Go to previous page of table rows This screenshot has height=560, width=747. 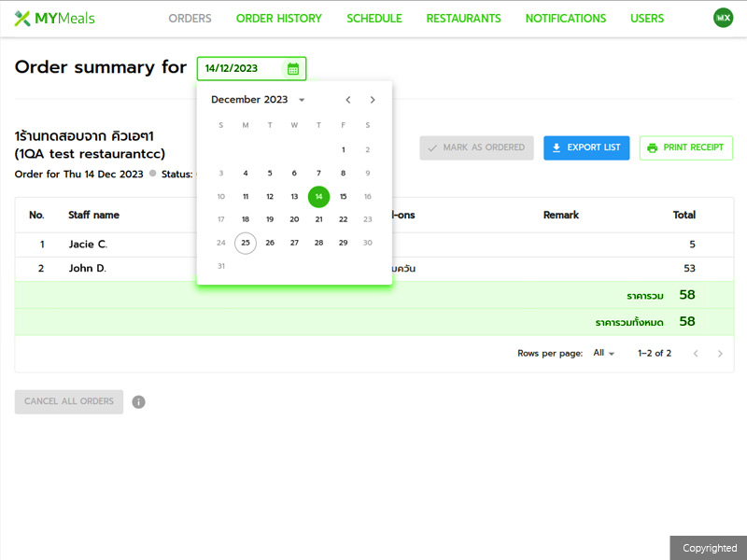[x=694, y=354]
